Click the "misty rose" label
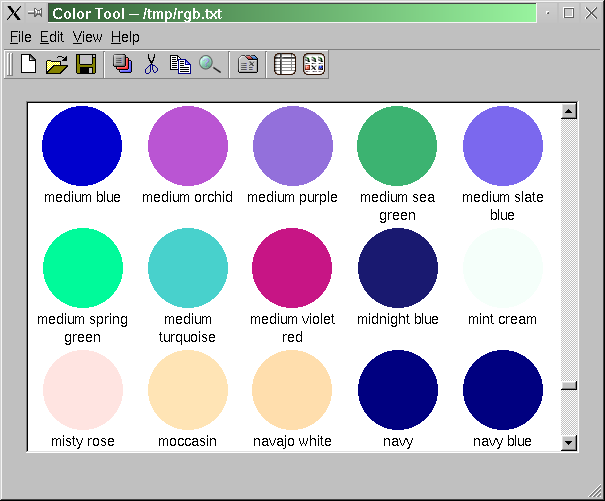 [x=83, y=441]
